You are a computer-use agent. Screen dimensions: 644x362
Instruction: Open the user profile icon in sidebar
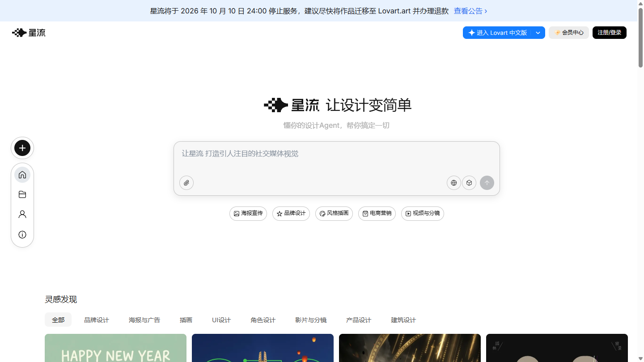[x=22, y=215]
